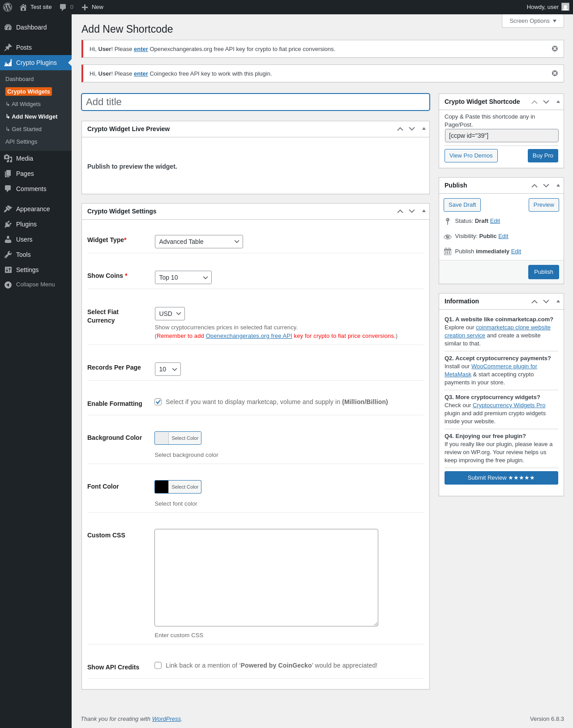This screenshot has width=573, height=728.
Task: Click the user avatar next to Howdy, user
Action: point(565,7)
